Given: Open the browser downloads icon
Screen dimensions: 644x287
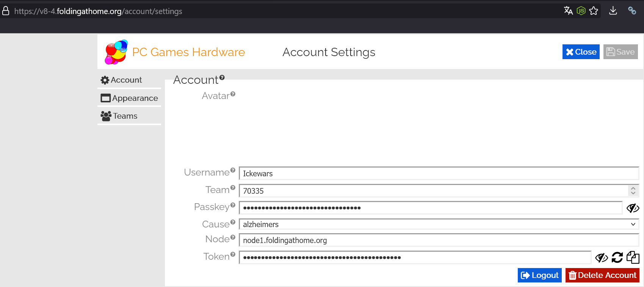Looking at the screenshot, I should coord(613,11).
